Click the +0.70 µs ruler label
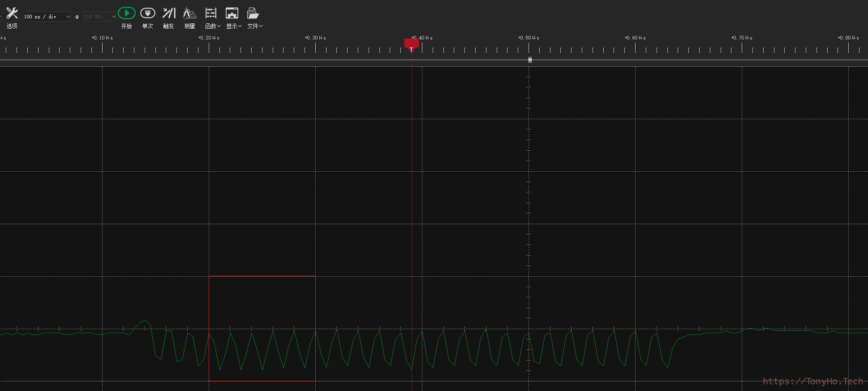The width and height of the screenshot is (868, 391). point(742,38)
